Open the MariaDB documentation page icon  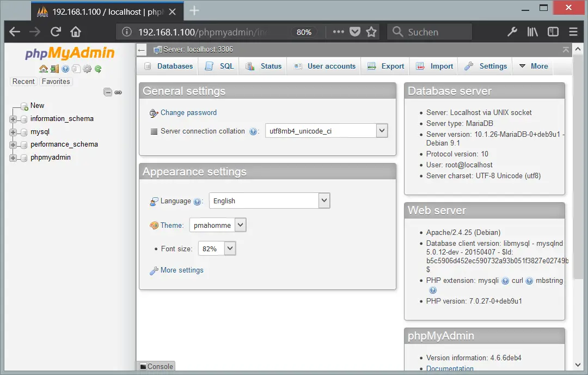76,69
